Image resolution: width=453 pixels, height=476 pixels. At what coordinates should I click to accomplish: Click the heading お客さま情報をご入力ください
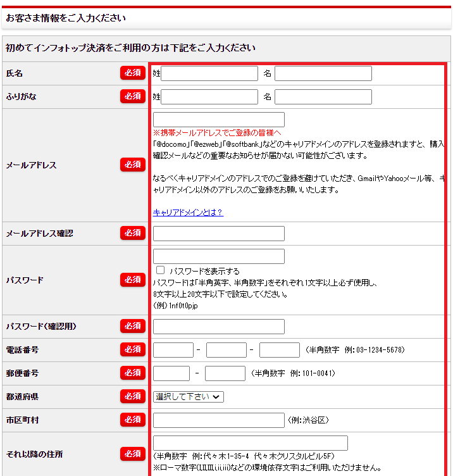66,18
